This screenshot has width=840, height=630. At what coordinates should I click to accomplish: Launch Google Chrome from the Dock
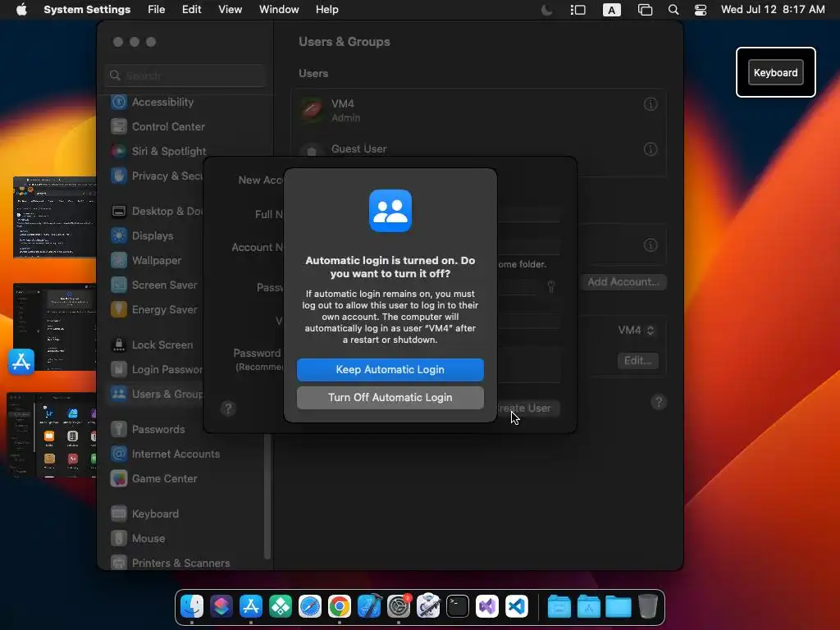coord(340,606)
